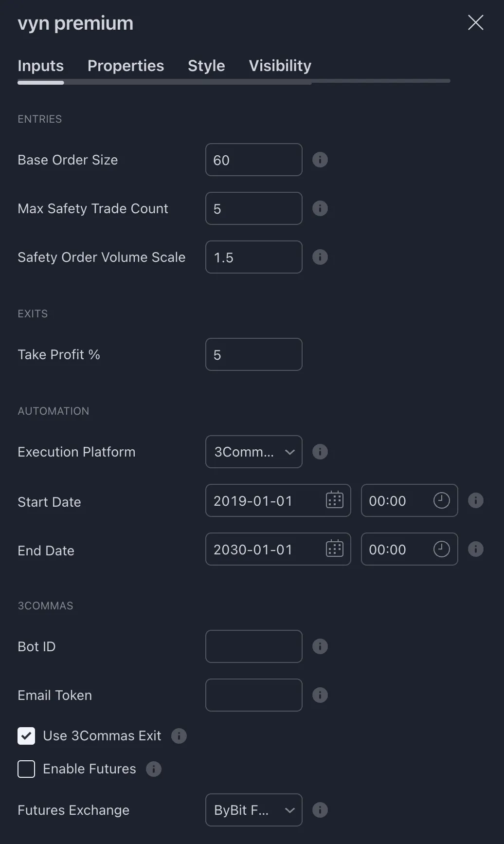Open the Properties tab
The height and width of the screenshot is (844, 504).
pos(126,66)
